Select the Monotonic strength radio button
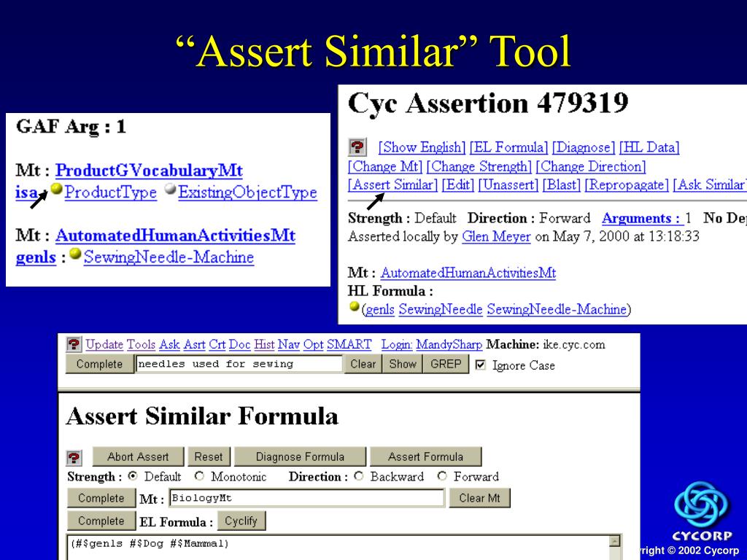The width and height of the screenshot is (747, 560). (200, 475)
